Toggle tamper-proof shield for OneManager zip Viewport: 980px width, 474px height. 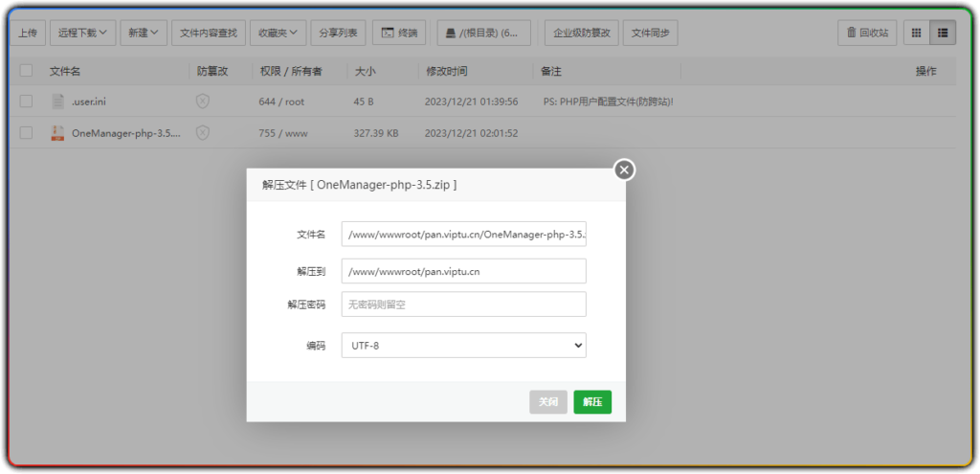coord(203,132)
